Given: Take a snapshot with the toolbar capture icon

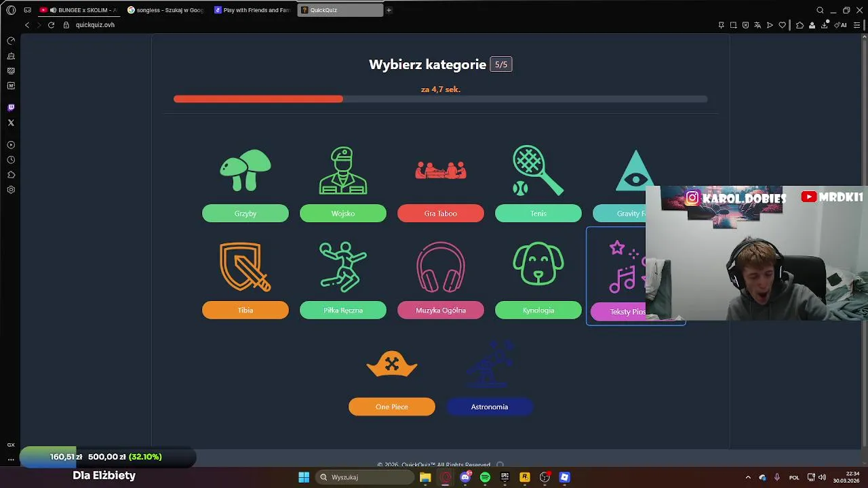Looking at the screenshot, I should (x=733, y=25).
